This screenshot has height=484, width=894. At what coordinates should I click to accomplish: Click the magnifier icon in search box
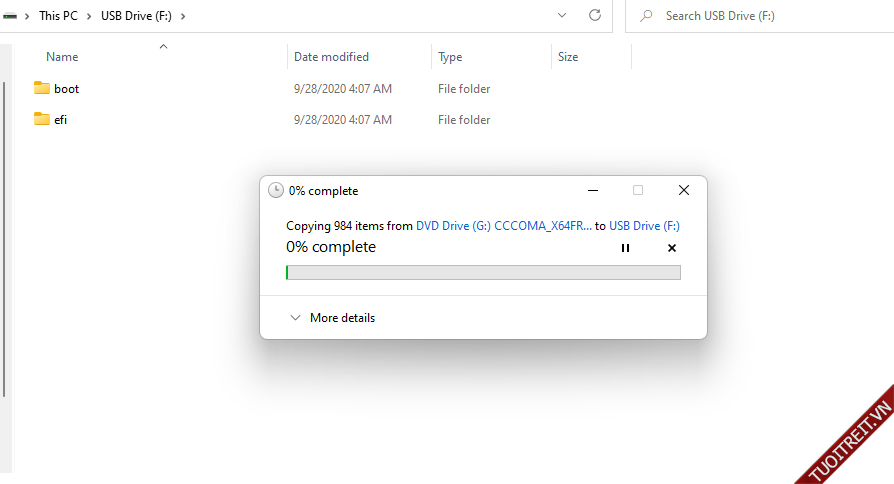(x=647, y=16)
